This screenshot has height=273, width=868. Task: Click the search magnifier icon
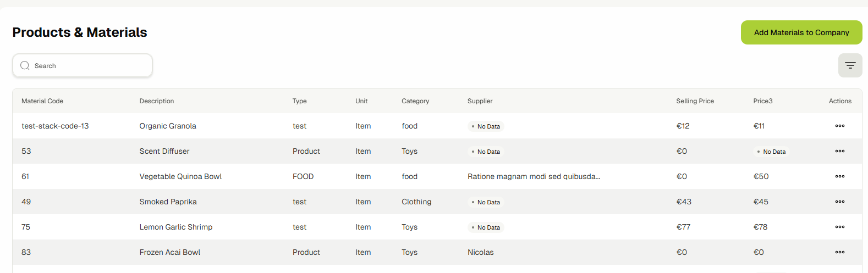(x=25, y=65)
